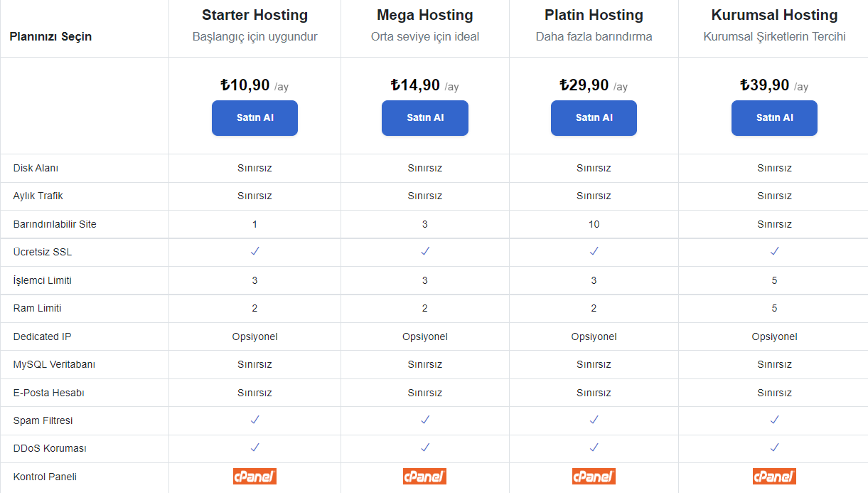This screenshot has height=493, width=868.
Task: Buy the Mega Hosting plan
Action: click(x=424, y=118)
